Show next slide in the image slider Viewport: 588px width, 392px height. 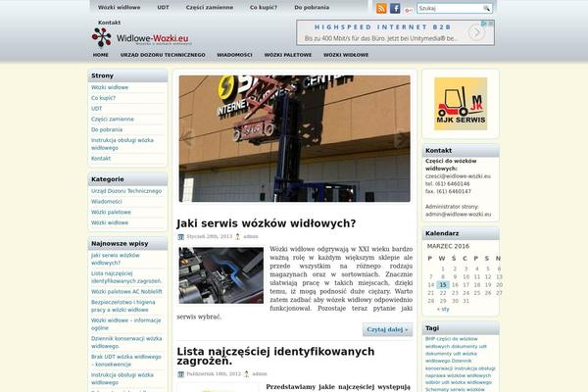pyautogui.click(x=401, y=137)
